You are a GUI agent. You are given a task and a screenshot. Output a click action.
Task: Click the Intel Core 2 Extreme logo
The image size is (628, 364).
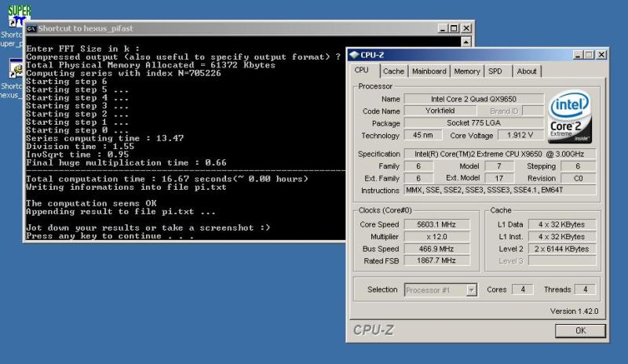pyautogui.click(x=569, y=117)
